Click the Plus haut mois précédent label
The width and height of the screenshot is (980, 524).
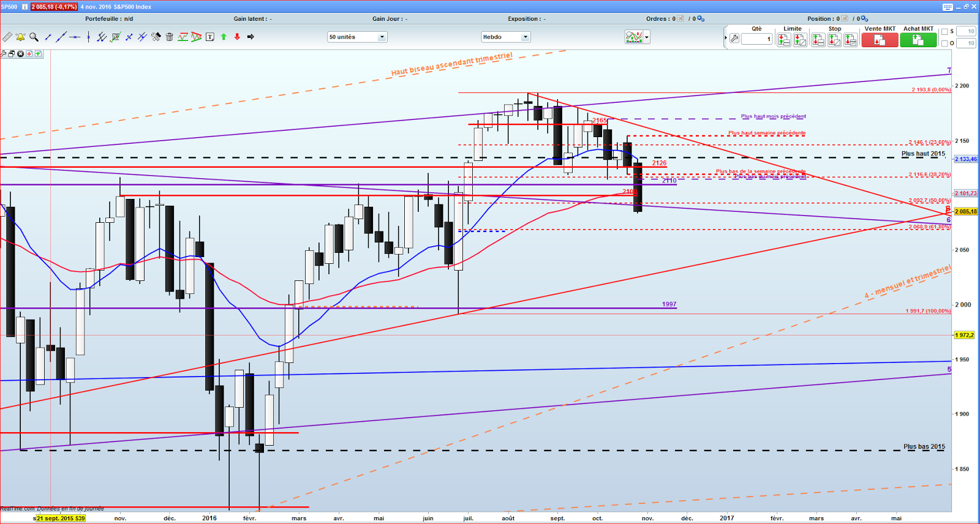click(774, 116)
